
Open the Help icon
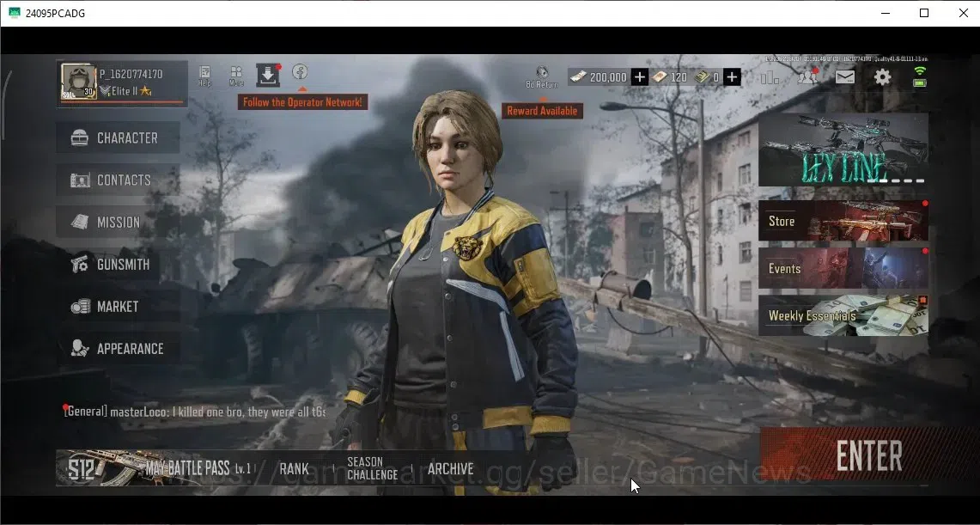click(x=204, y=75)
